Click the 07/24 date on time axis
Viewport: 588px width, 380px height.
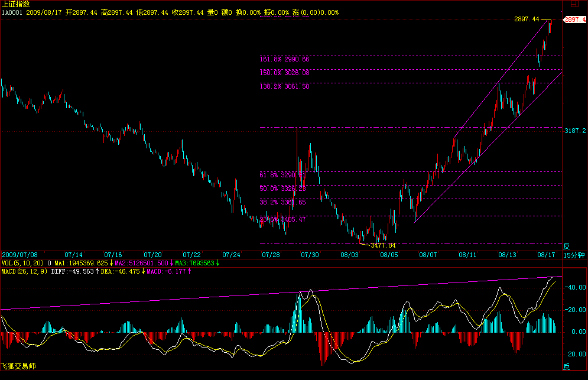pyautogui.click(x=231, y=255)
